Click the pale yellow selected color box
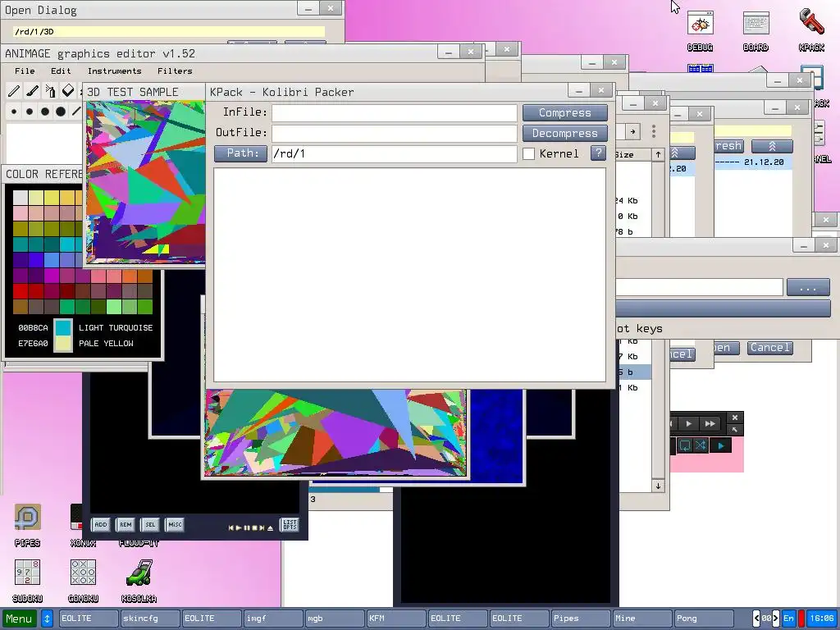The width and height of the screenshot is (840, 630). [x=63, y=344]
